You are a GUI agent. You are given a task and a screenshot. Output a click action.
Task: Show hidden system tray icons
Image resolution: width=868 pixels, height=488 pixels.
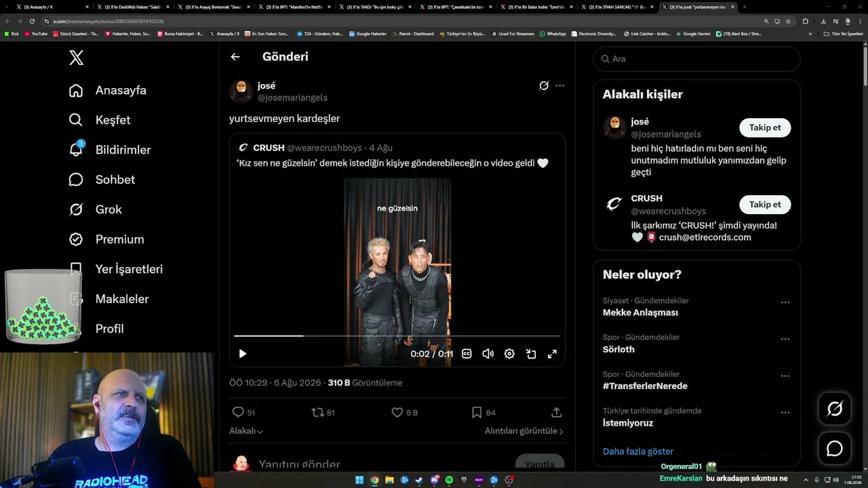point(806,480)
